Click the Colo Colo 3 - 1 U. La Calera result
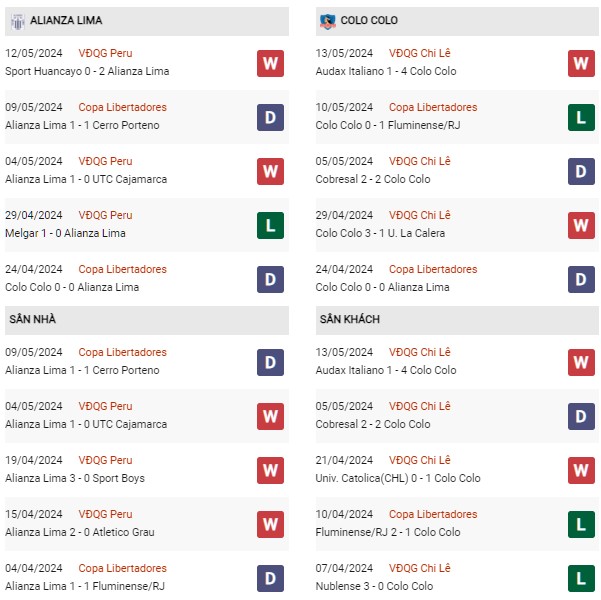The image size is (601, 600). (x=380, y=233)
